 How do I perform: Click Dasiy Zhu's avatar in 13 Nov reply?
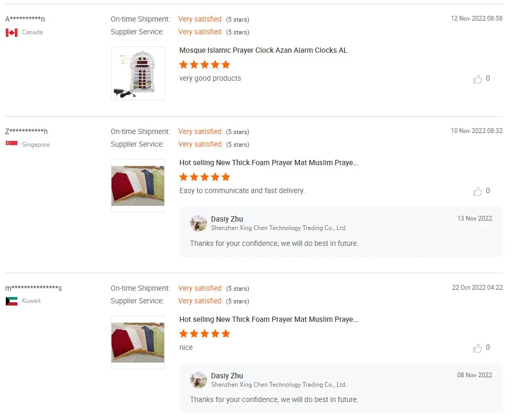(x=199, y=223)
